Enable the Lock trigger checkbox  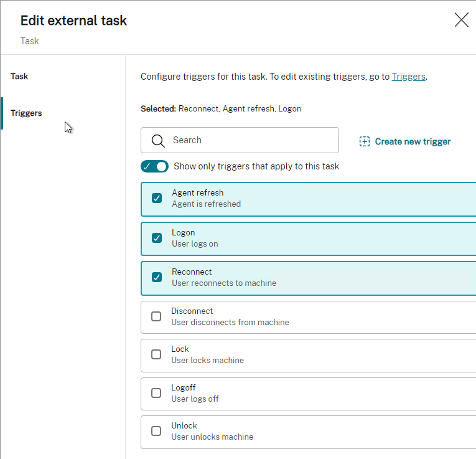156,354
